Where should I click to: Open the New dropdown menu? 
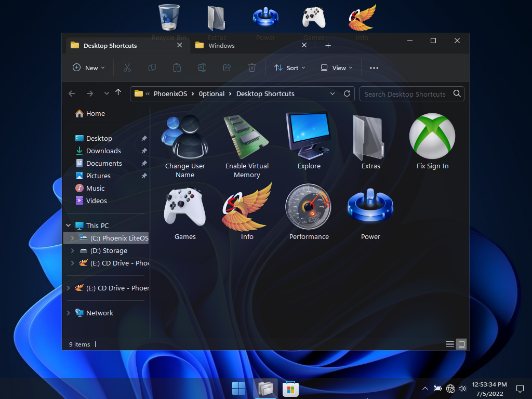click(x=88, y=68)
